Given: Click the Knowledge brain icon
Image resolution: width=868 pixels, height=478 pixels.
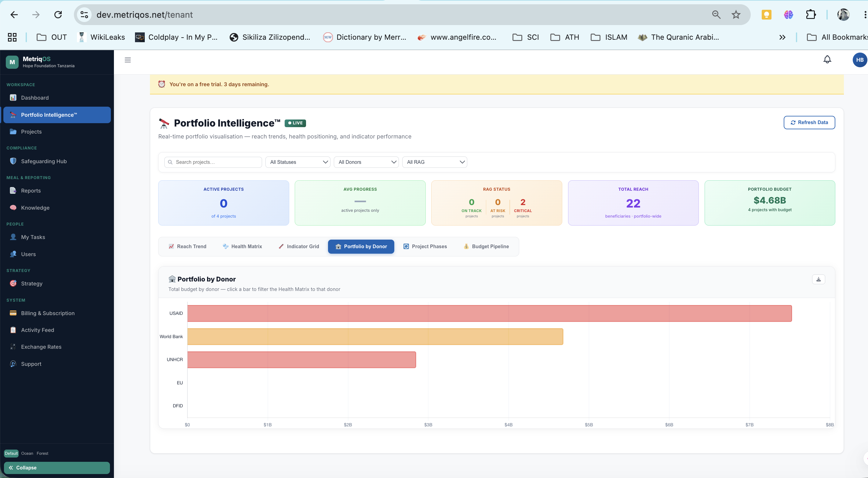Looking at the screenshot, I should (13, 208).
